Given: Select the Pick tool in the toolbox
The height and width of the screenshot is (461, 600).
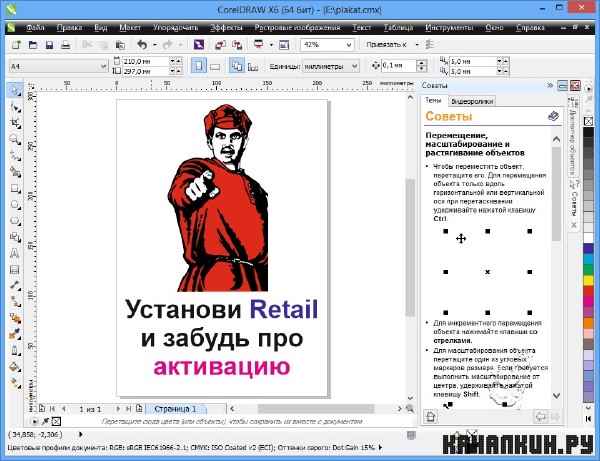Looking at the screenshot, I should coord(15,90).
